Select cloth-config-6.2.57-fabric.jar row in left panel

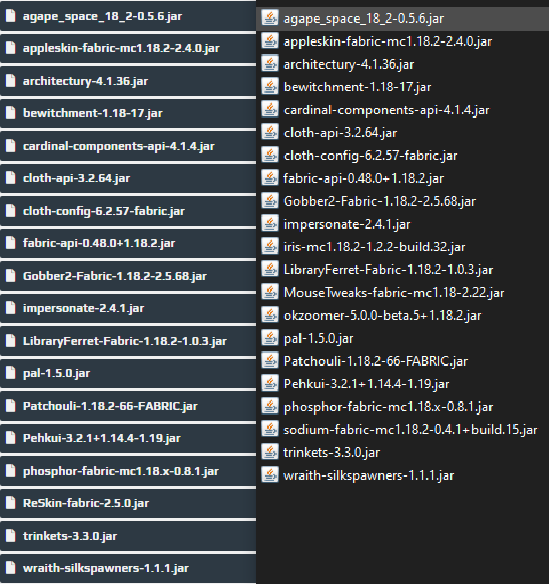pyautogui.click(x=128, y=211)
